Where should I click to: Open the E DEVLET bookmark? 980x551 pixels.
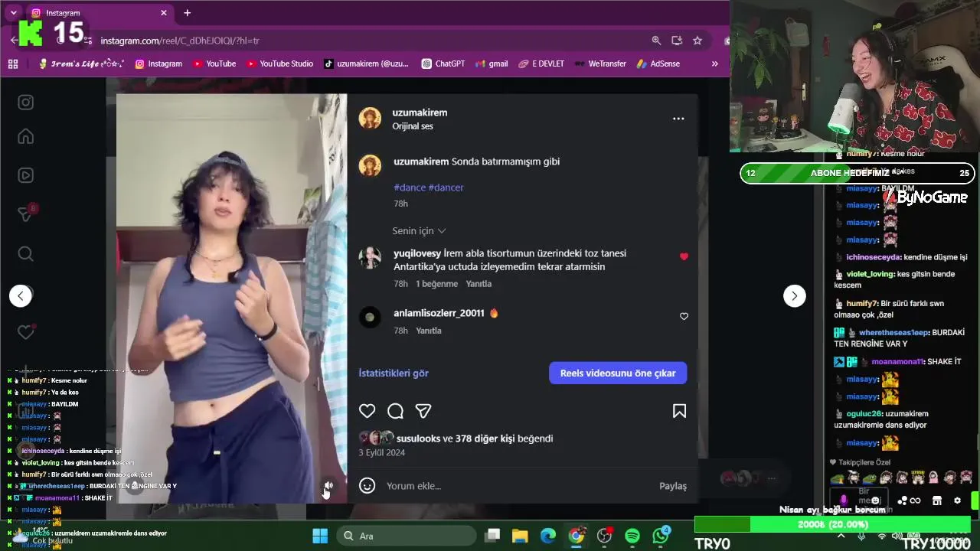point(541,64)
